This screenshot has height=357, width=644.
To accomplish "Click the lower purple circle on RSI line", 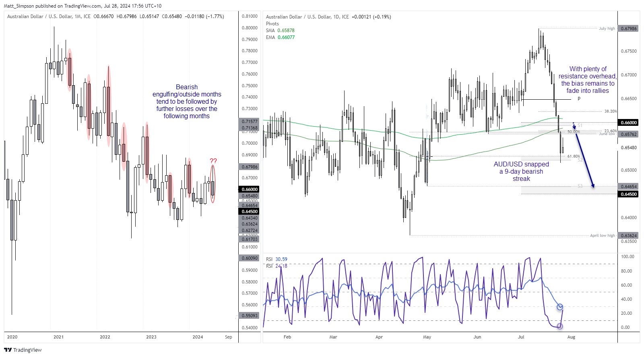I will tap(559, 326).
